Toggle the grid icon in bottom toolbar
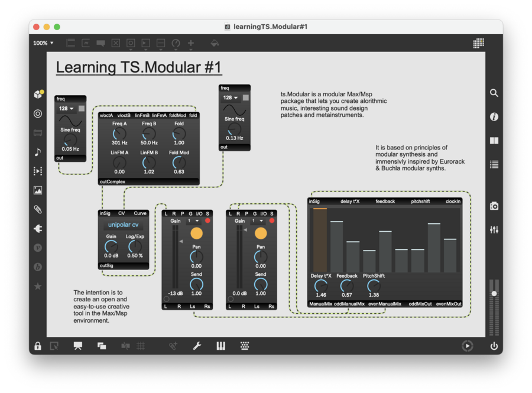The image size is (532, 393). pyautogui.click(x=141, y=346)
